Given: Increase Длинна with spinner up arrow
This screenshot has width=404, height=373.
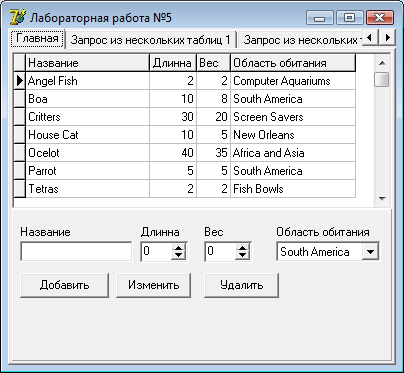Looking at the screenshot, I should point(179,248).
